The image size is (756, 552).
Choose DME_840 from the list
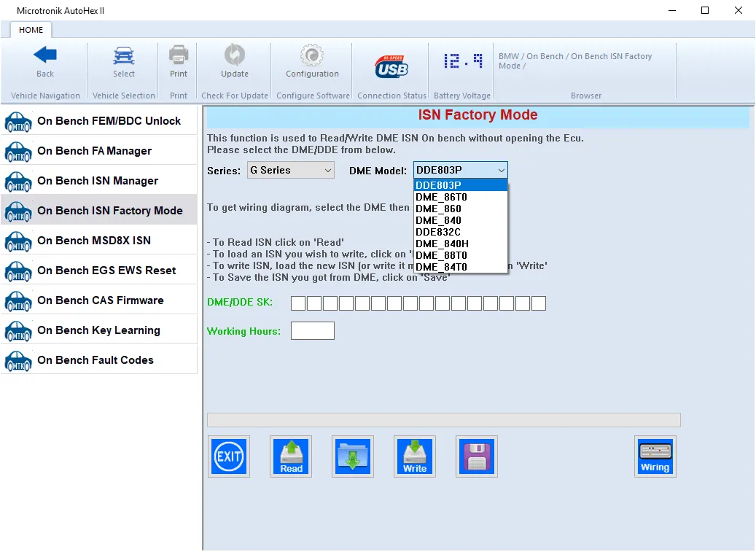tap(461, 220)
